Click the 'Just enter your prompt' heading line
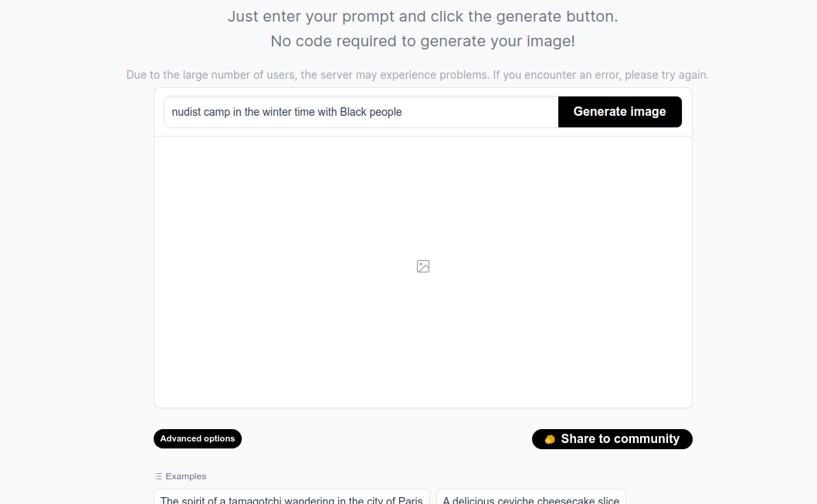This screenshot has height=504, width=817. tap(422, 17)
